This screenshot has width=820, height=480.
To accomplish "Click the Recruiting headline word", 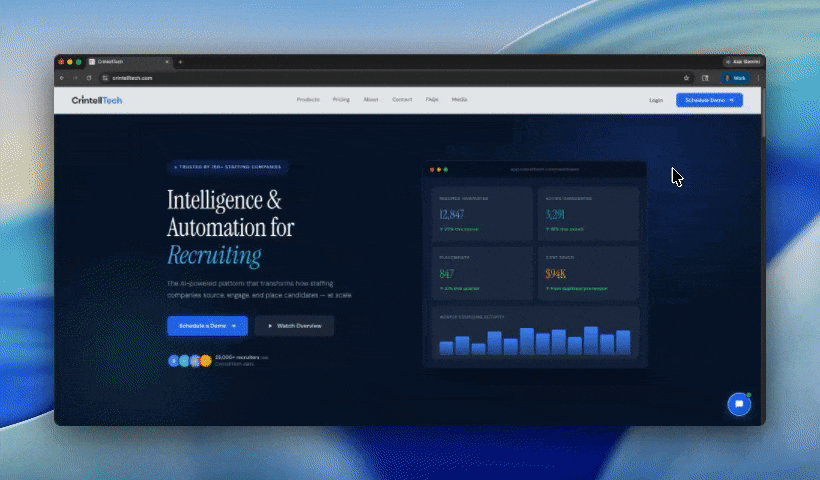I will pos(214,256).
